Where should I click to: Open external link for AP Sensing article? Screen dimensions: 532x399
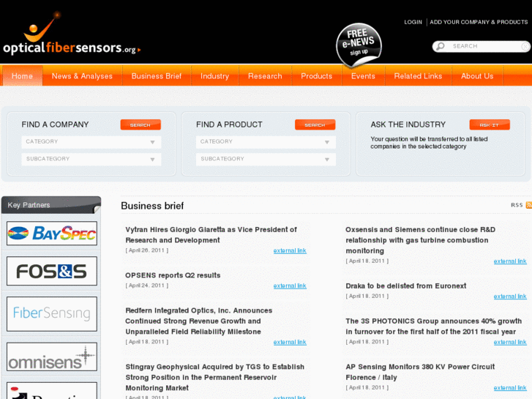tap(510, 388)
